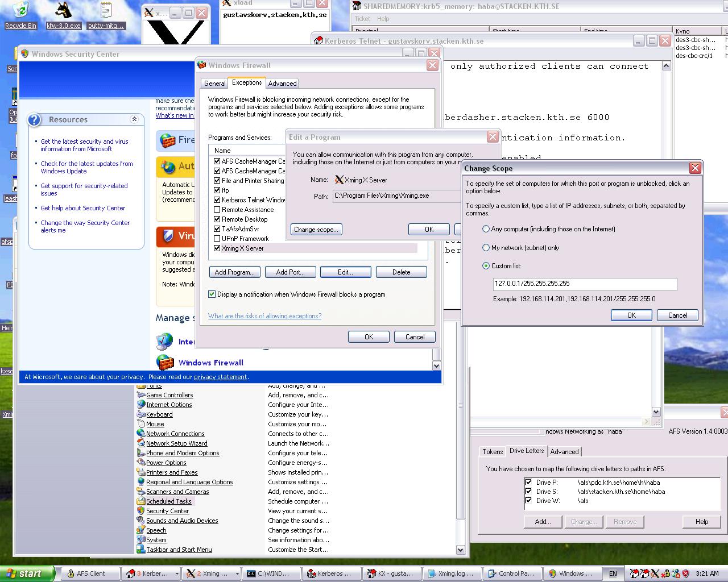
Task: Click the Keyboard icon in Control Panel list
Action: [x=141, y=414]
